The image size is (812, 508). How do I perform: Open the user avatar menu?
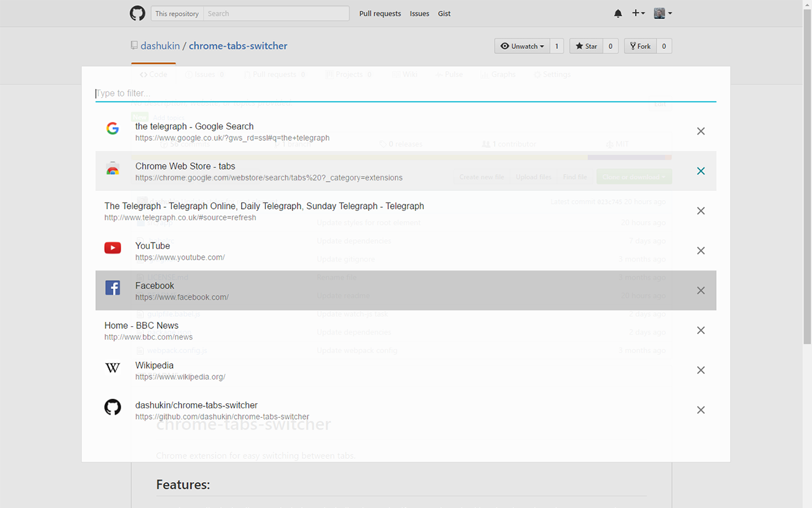point(663,13)
